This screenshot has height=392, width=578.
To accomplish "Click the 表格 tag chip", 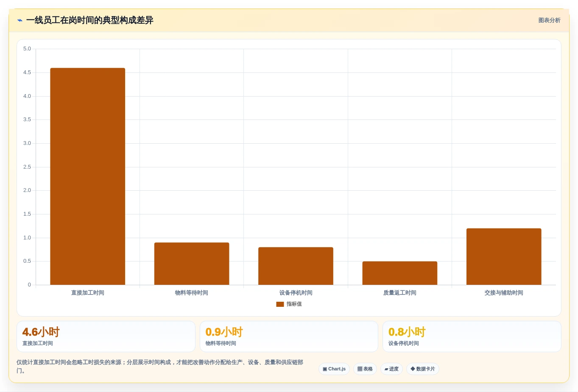I will [x=365, y=369].
